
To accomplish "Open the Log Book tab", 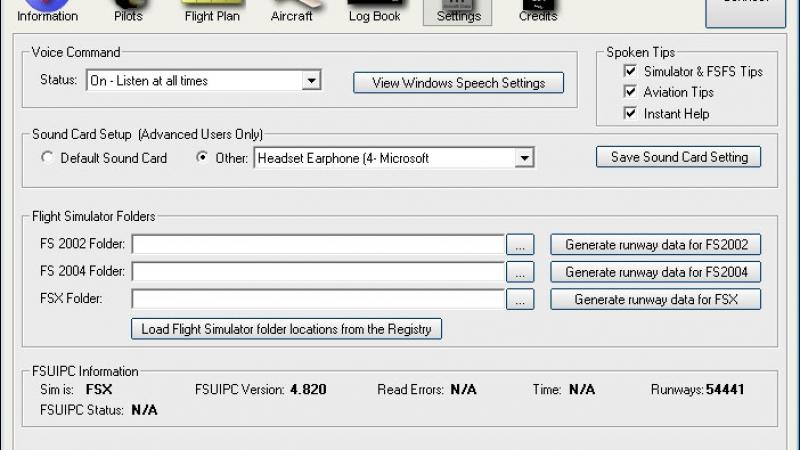I will [x=374, y=12].
